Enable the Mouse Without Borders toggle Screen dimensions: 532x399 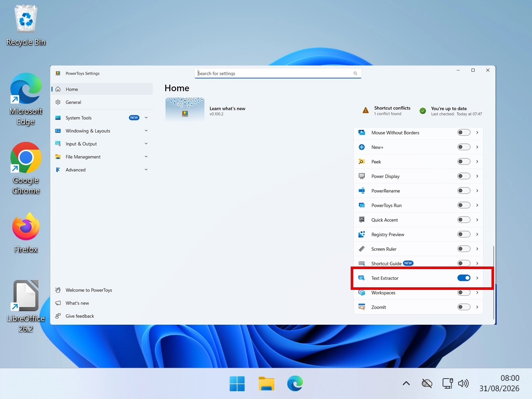tap(464, 132)
